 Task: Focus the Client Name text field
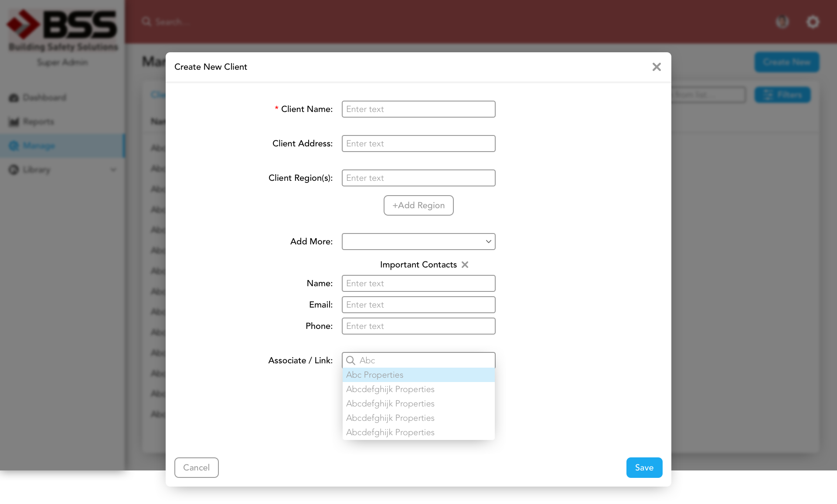pos(418,109)
